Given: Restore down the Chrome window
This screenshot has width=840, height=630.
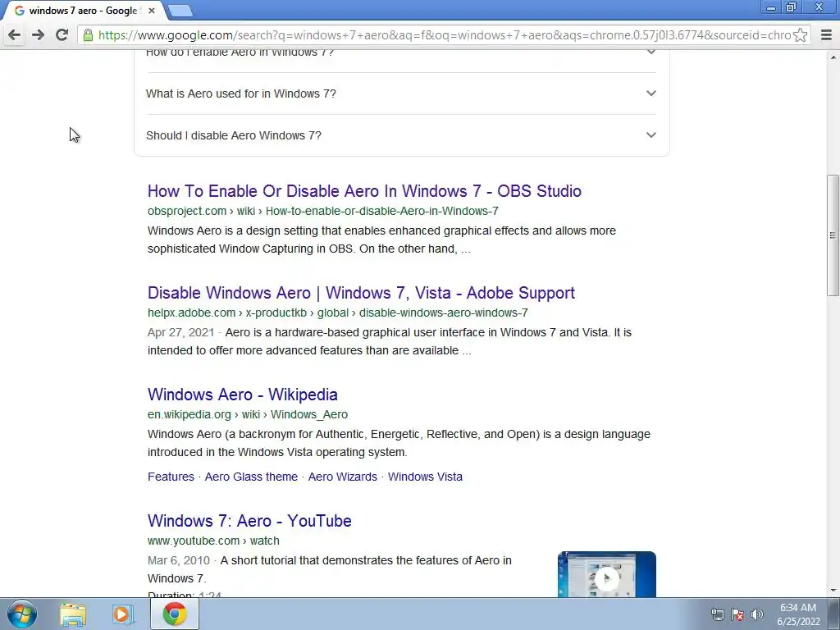Looking at the screenshot, I should [791, 7].
